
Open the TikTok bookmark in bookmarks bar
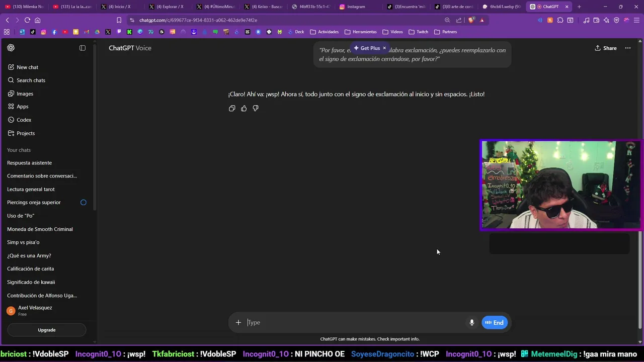point(33,32)
